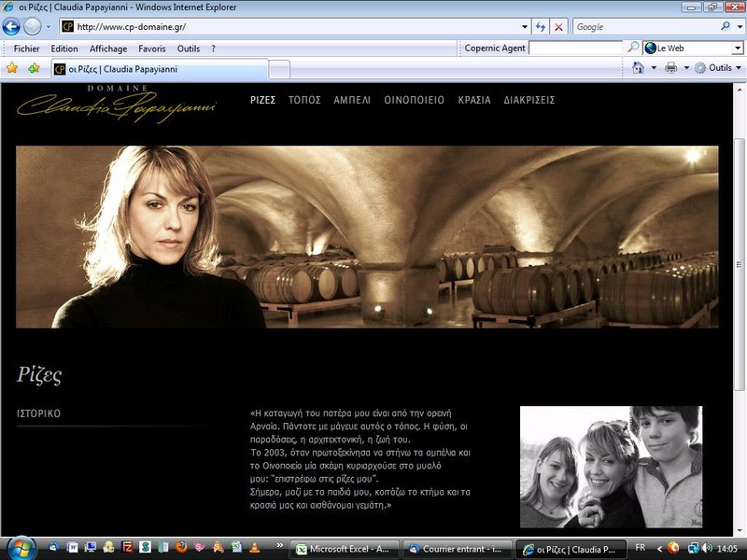The width and height of the screenshot is (747, 560).
Task: Open the Affichage menu
Action: click(x=108, y=49)
